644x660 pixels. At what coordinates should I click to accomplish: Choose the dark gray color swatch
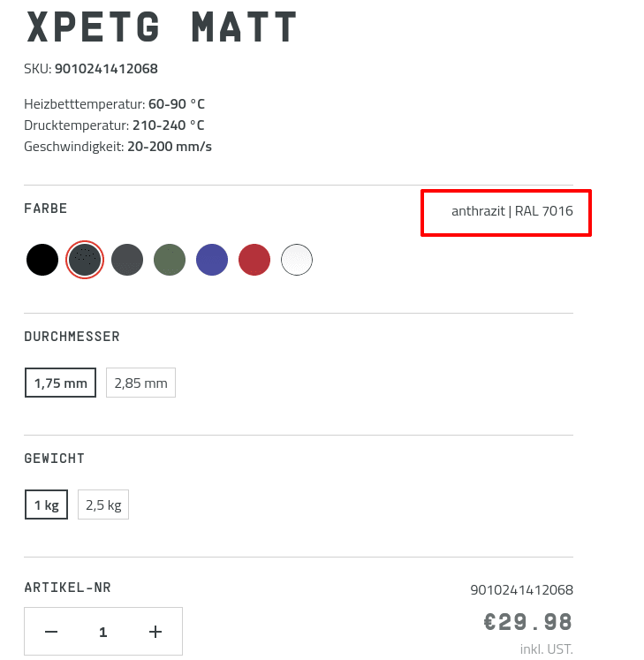127,260
